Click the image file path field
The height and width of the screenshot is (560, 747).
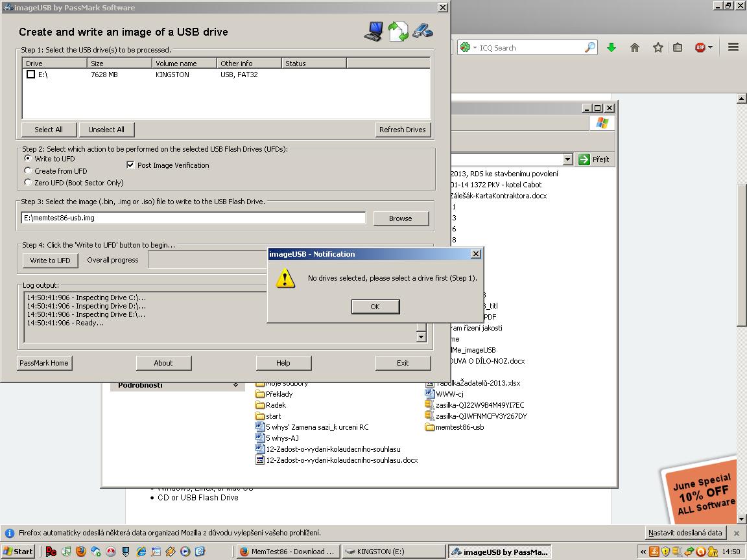pyautogui.click(x=193, y=218)
